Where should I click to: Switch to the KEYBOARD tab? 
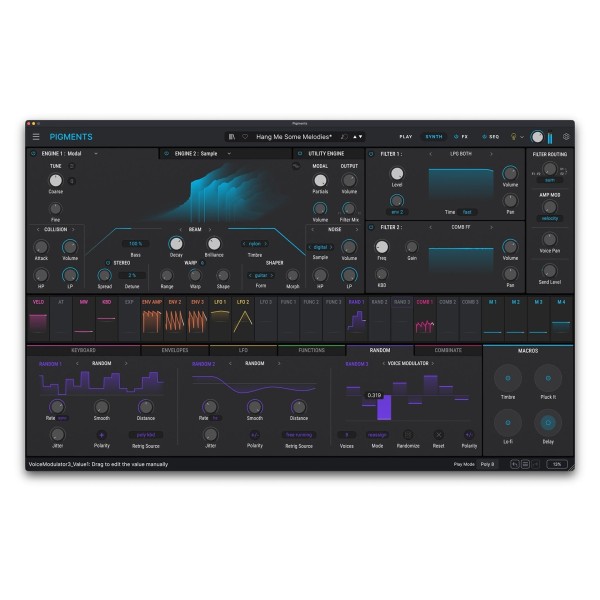(x=83, y=350)
